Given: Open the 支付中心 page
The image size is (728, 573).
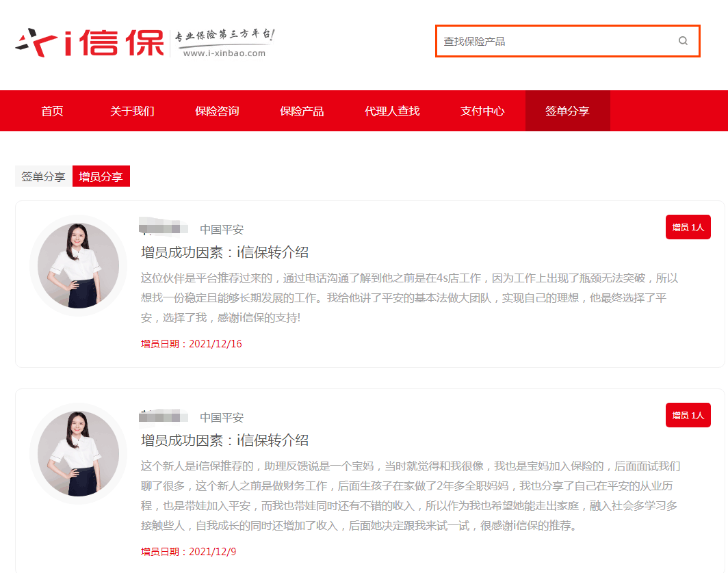Looking at the screenshot, I should [x=483, y=111].
